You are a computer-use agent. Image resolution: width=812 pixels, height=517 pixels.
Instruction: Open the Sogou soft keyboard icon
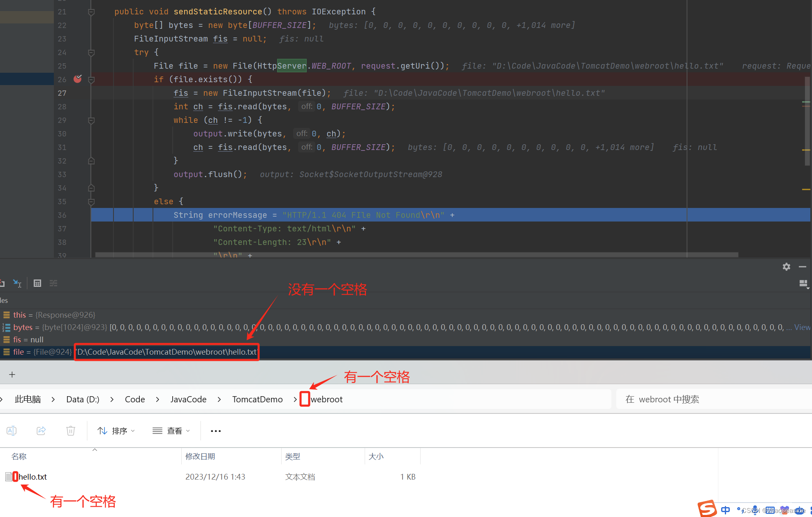click(x=770, y=510)
